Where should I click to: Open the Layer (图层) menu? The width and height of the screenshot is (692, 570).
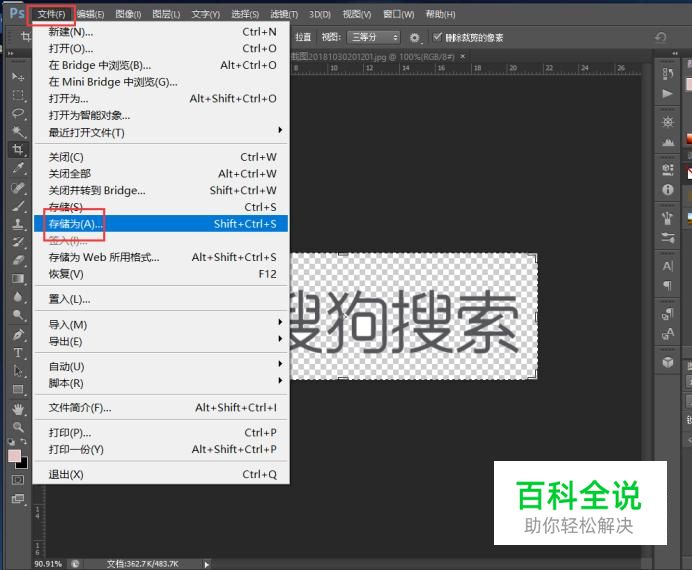point(166,15)
